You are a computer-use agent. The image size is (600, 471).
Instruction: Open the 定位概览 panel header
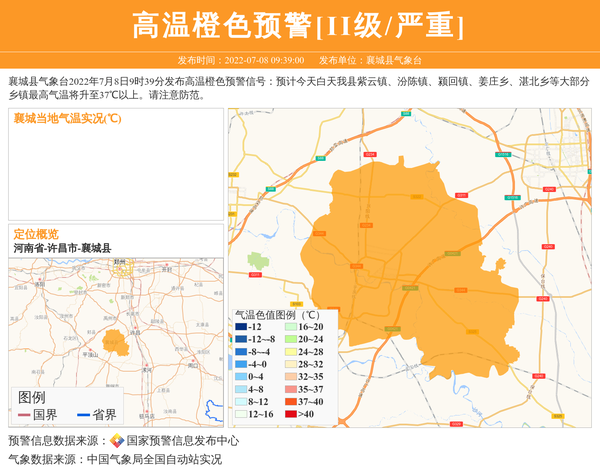[x=36, y=234]
